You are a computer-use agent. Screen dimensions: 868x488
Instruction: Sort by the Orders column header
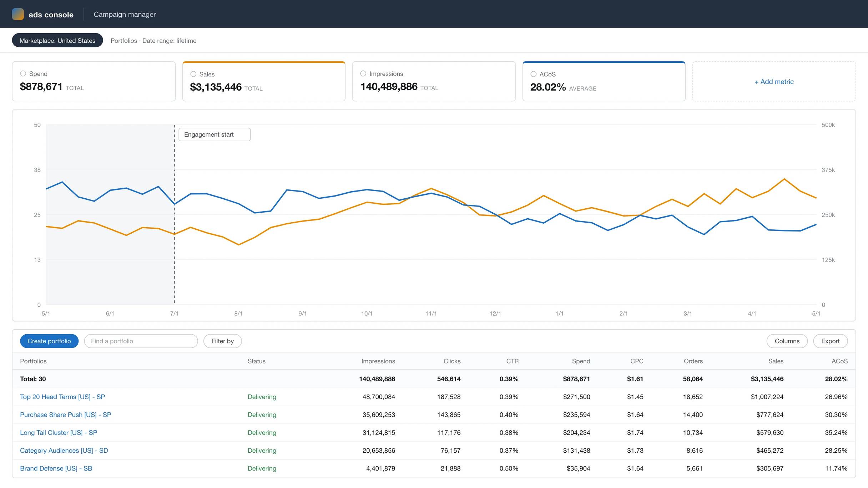693,361
